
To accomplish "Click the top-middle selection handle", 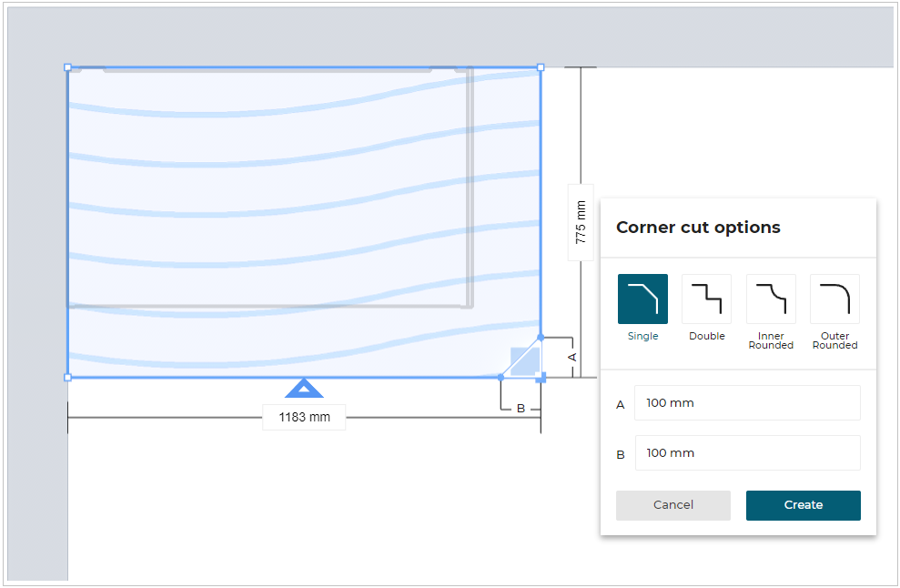I will [304, 67].
